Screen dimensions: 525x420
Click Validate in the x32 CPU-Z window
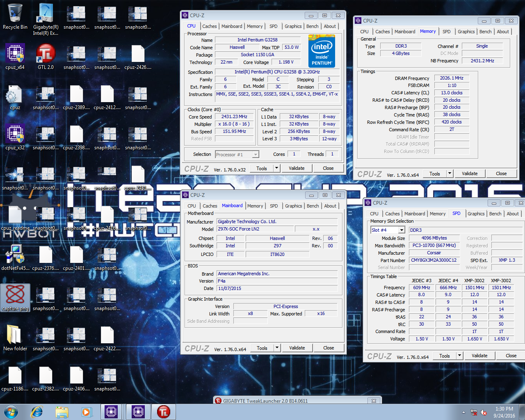click(x=297, y=168)
